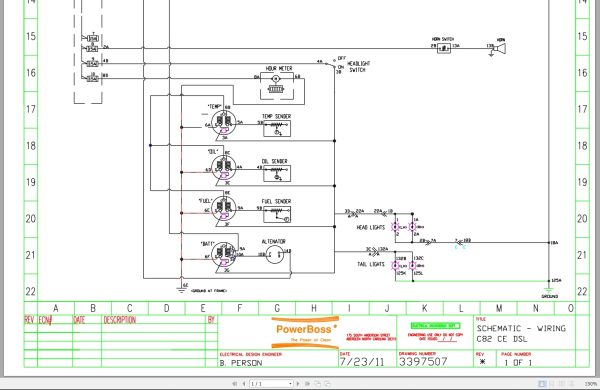The height and width of the screenshot is (390, 600).
Task: Click the horn speaker symbol
Action: pyautogui.click(x=500, y=49)
